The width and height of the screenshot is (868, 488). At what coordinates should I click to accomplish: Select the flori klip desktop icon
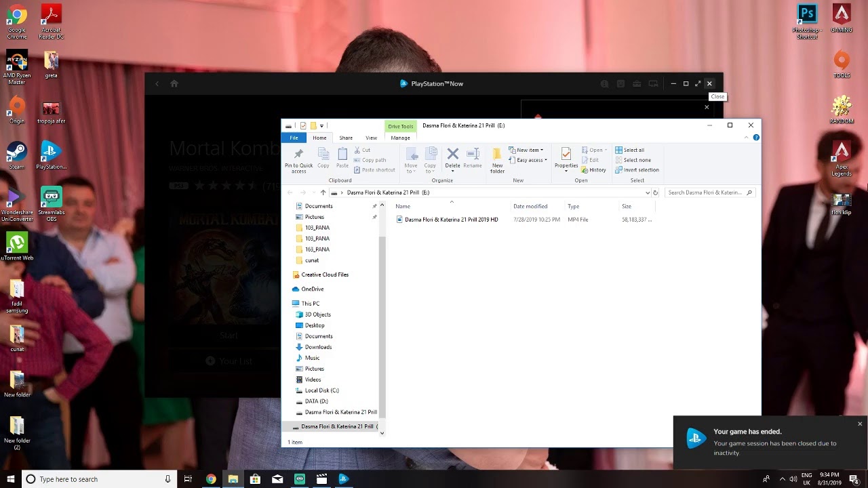[x=842, y=203]
